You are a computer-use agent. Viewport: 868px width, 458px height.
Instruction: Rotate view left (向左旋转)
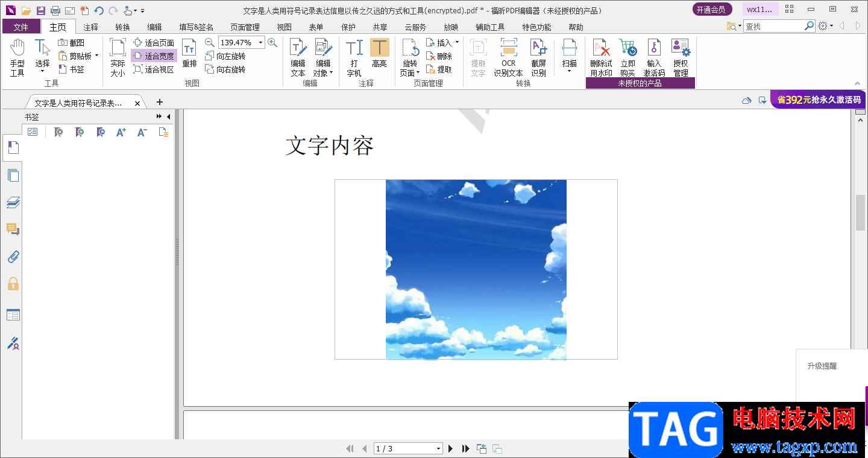225,56
